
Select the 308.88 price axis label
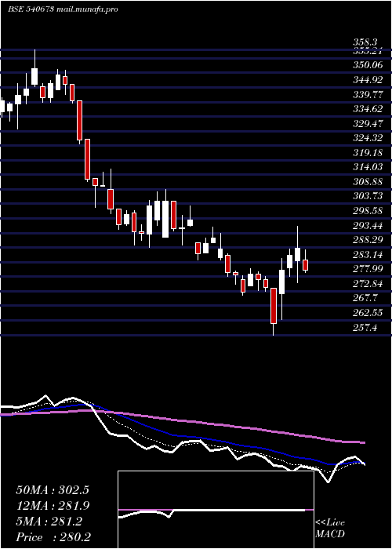tap(367, 182)
